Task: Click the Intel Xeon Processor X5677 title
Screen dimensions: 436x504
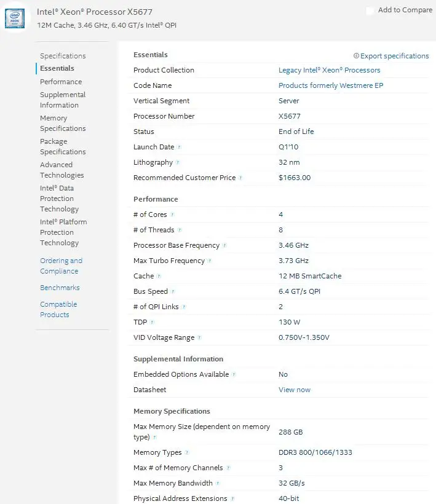Action: click(95, 12)
